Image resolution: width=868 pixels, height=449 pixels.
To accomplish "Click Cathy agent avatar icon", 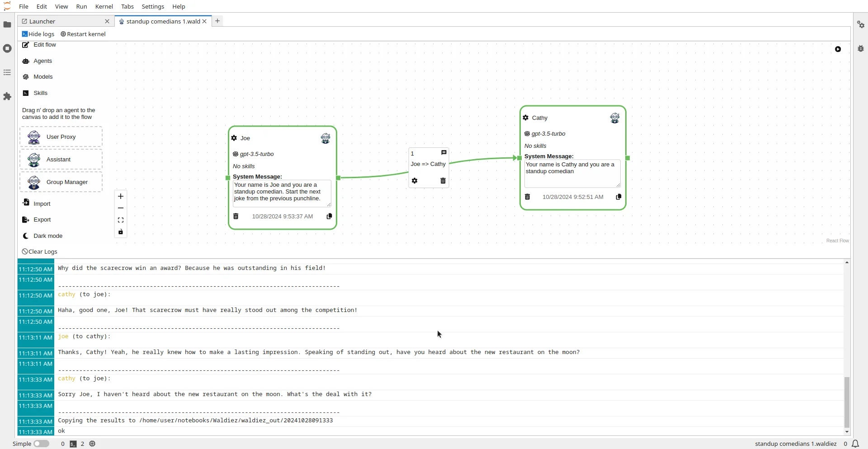I will tap(615, 118).
